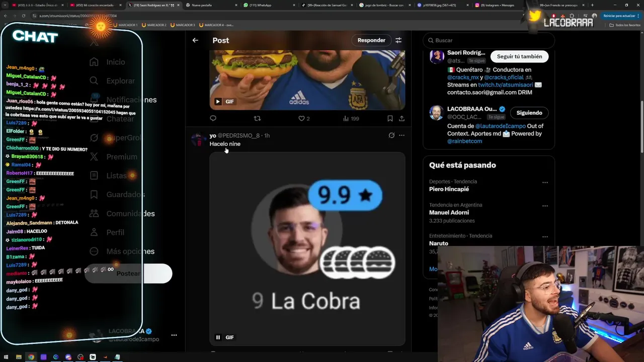Click Chrome icon in taskbar
This screenshot has width=644, height=362.
(31, 357)
